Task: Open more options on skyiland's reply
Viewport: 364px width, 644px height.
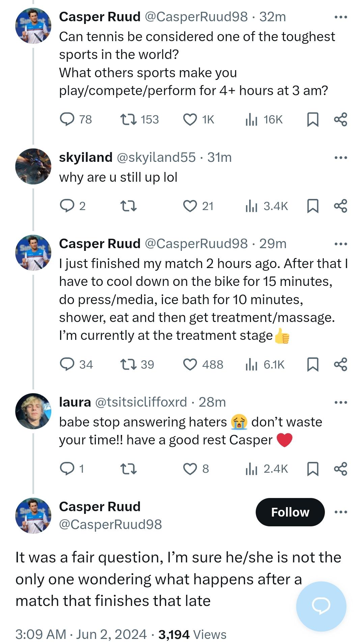Action: [x=340, y=157]
